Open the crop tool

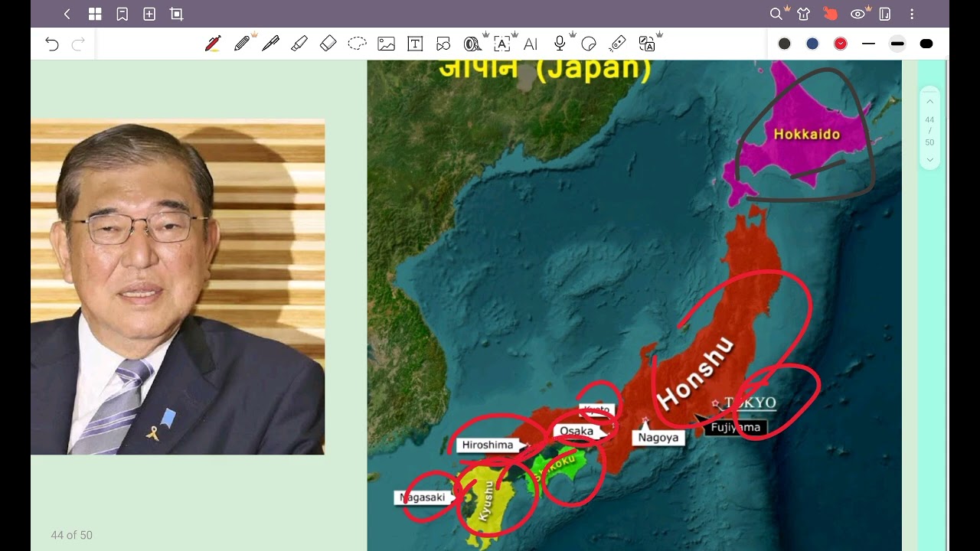[x=177, y=14]
